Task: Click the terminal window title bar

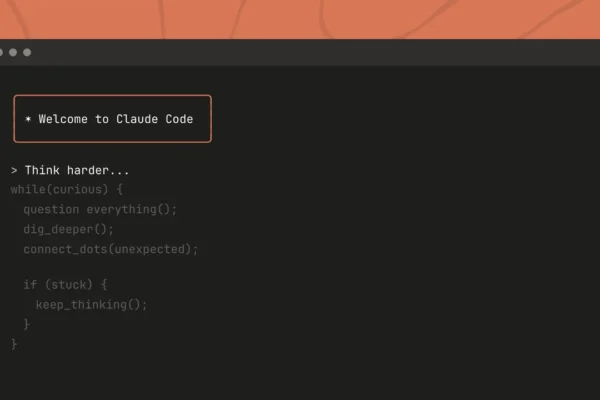Action: [300, 52]
